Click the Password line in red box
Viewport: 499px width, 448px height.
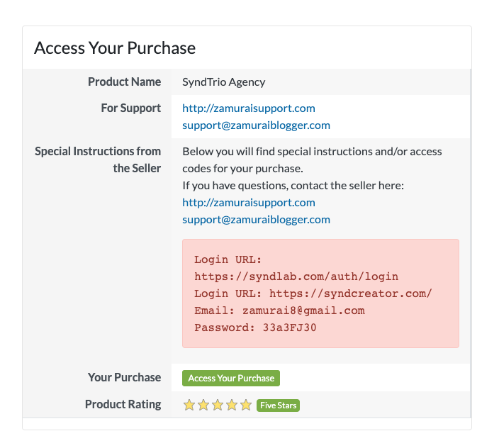(x=255, y=327)
